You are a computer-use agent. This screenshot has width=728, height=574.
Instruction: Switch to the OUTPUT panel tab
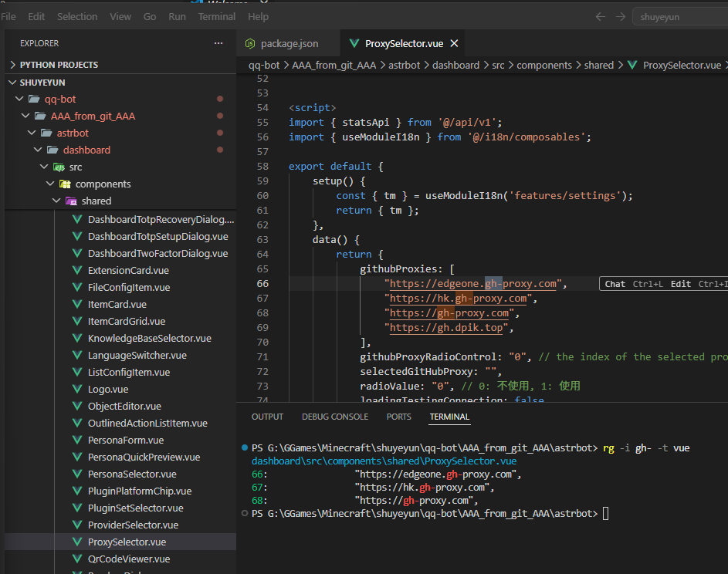pos(267,417)
